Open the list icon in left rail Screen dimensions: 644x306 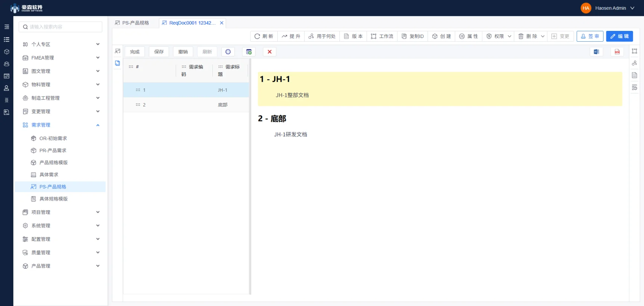[x=7, y=39]
